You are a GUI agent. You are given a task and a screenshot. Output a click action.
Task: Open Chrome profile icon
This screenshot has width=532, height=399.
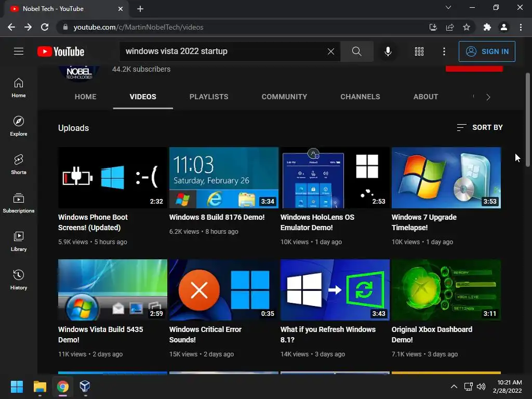(x=504, y=27)
